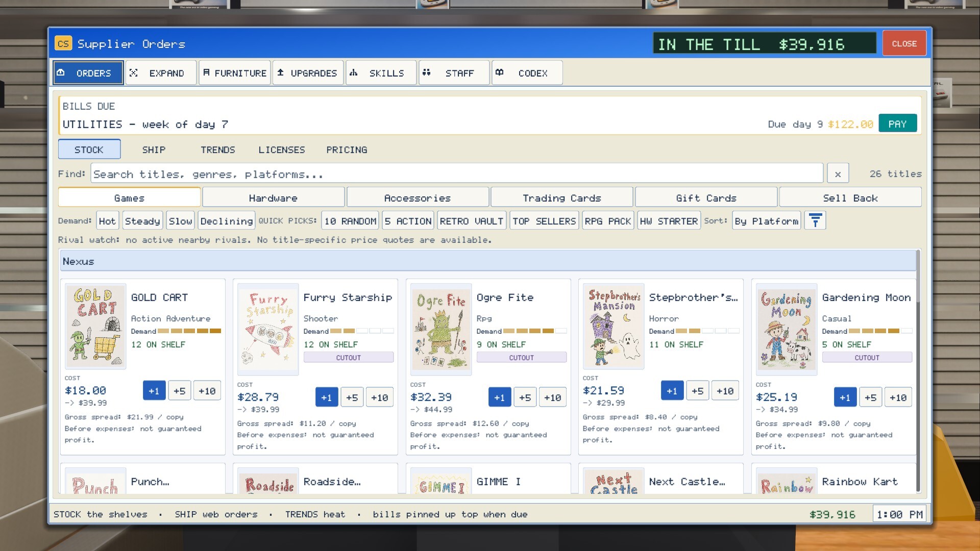The image size is (980, 551).
Task: Open the EXPAND tab
Action: click(x=161, y=73)
